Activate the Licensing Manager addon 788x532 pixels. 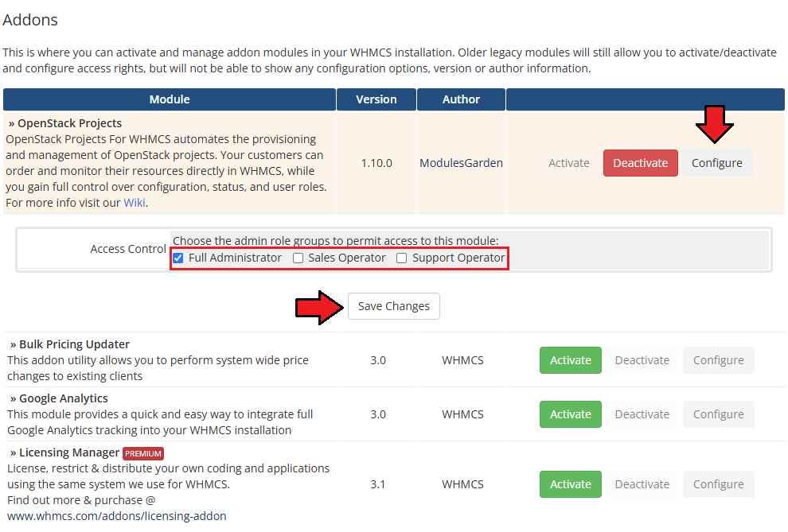pyautogui.click(x=571, y=484)
